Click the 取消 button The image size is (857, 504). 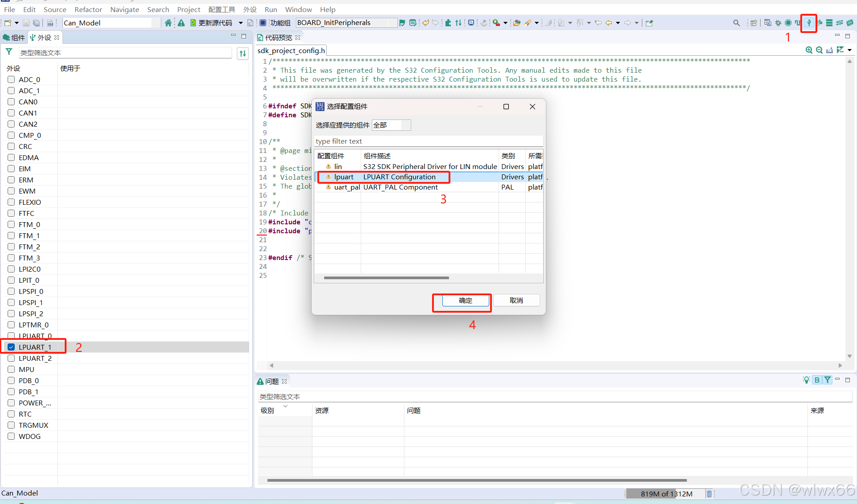click(516, 301)
